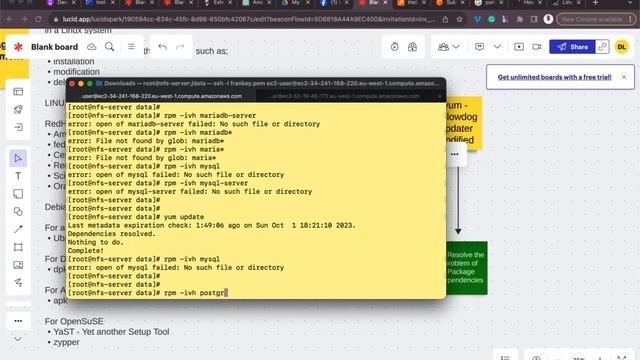Select the freehand pen tool
Viewport: 640px width, 360px height.
point(18,282)
